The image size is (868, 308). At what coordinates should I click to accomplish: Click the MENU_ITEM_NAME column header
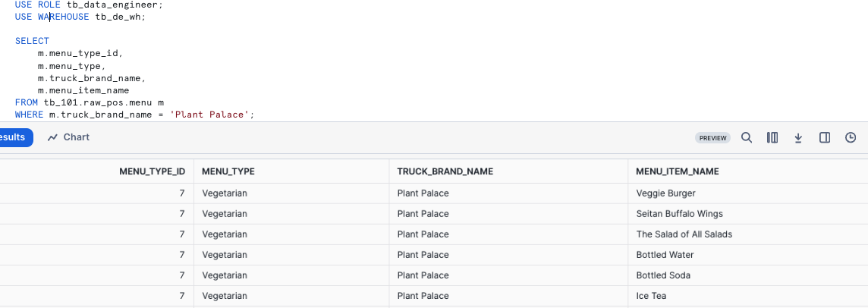click(678, 171)
